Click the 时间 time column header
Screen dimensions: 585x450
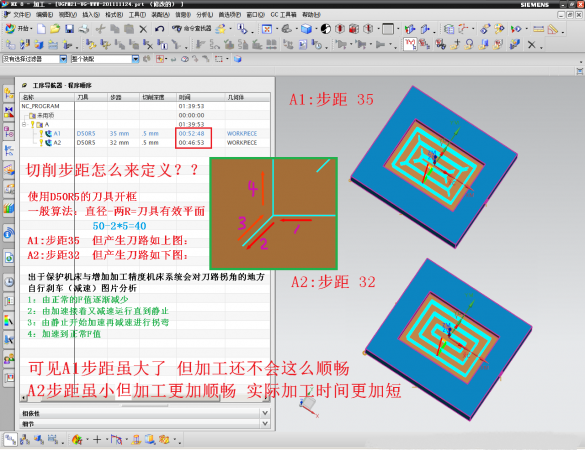[x=200, y=97]
